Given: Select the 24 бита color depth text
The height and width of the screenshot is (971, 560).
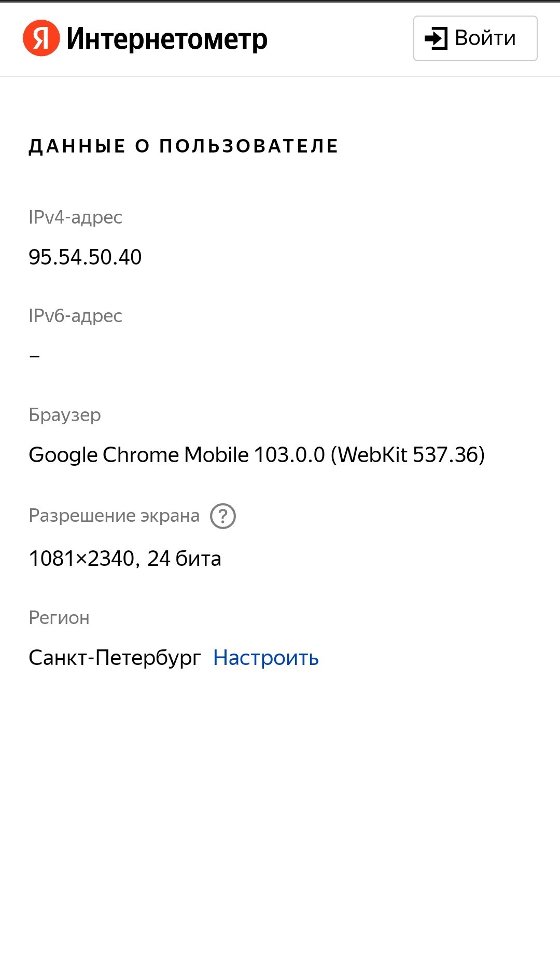Looking at the screenshot, I should [184, 559].
